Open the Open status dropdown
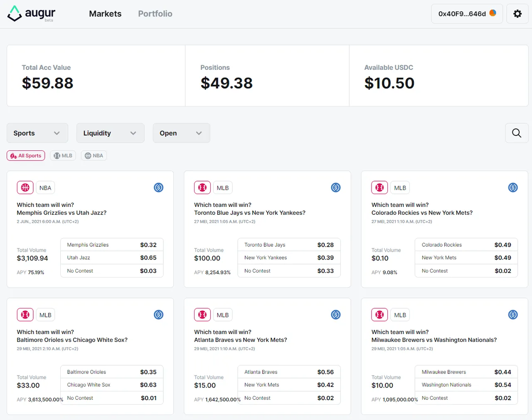Viewport: 532px width, 420px height. (181, 133)
